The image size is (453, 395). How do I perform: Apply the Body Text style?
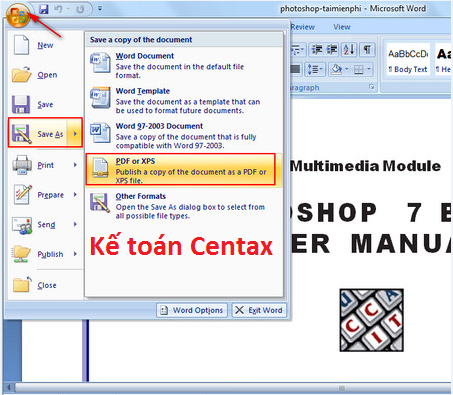point(408,59)
